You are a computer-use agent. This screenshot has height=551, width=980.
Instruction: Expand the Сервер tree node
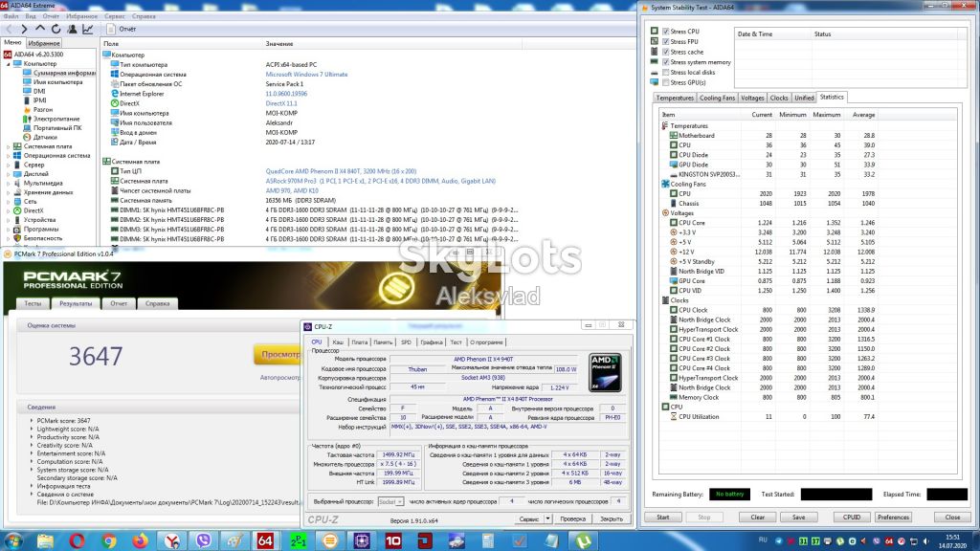pos(8,165)
